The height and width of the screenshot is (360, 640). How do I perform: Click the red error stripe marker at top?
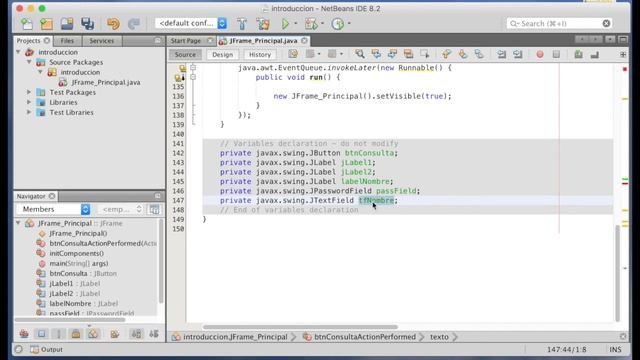click(624, 69)
